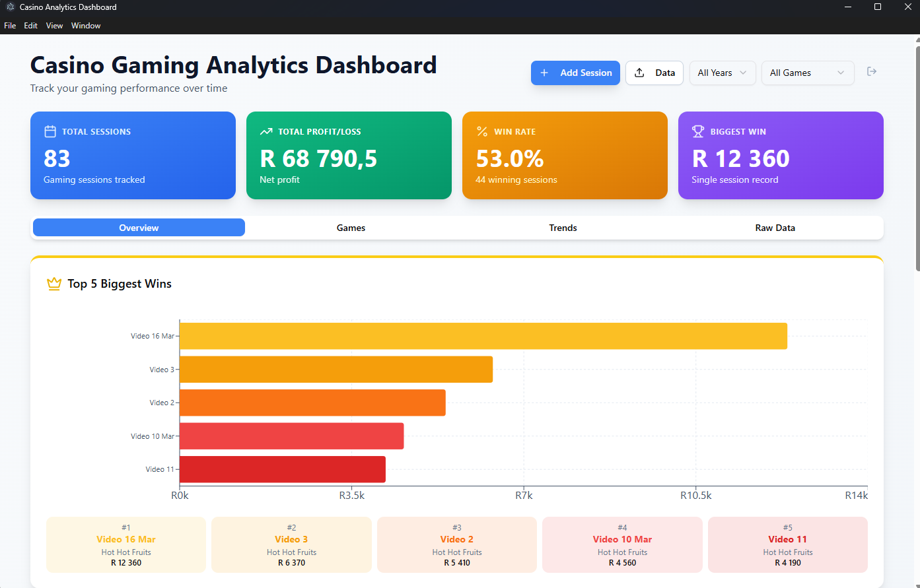The width and height of the screenshot is (920, 588).
Task: Switch to the Trends tab
Action: pyautogui.click(x=563, y=228)
